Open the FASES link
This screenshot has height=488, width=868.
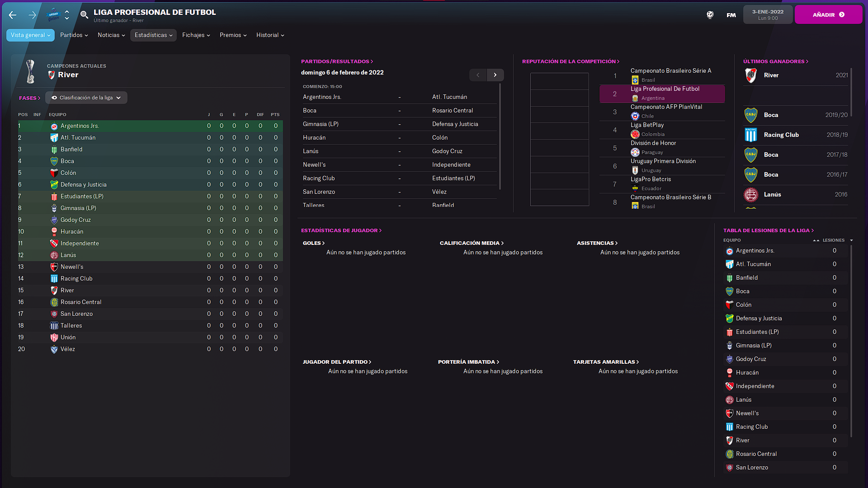coord(29,98)
